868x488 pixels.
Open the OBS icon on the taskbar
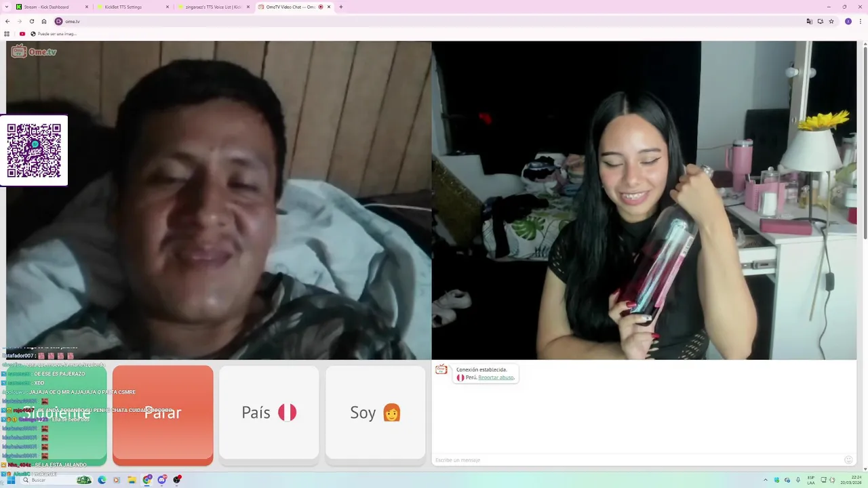click(177, 480)
